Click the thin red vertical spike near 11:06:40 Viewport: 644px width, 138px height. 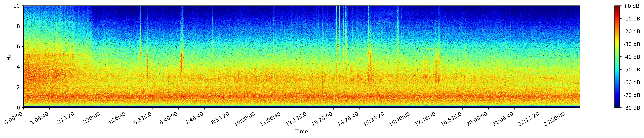coord(278,70)
